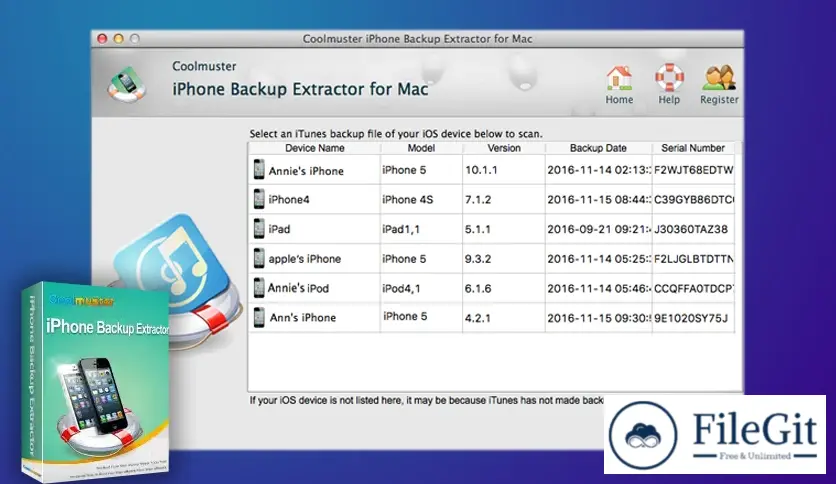Click version cell 4.2.1
Viewport: 836px width, 484px height.
tap(478, 318)
